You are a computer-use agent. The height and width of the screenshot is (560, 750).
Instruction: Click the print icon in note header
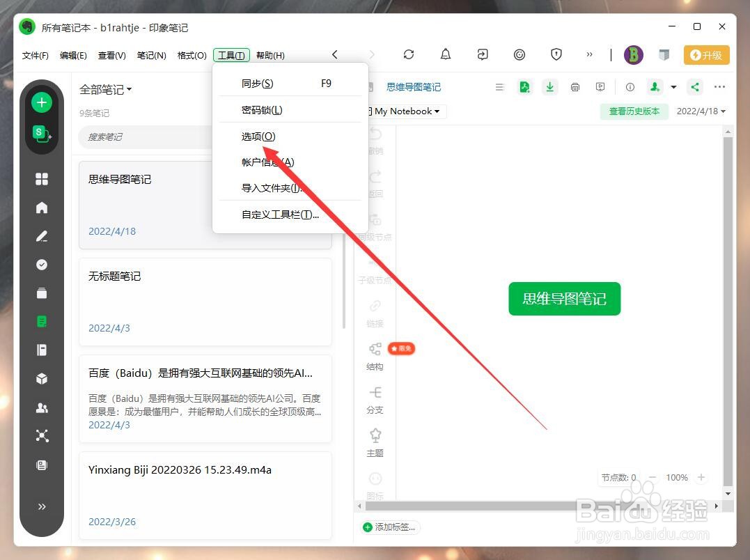click(575, 87)
